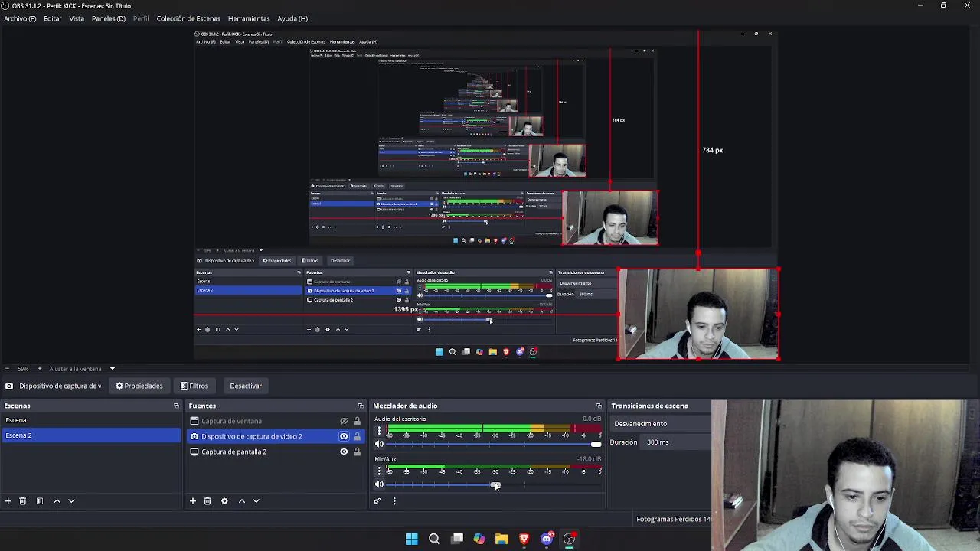The width and height of the screenshot is (980, 551).
Task: Open the Ayuda menu
Action: pyautogui.click(x=292, y=18)
